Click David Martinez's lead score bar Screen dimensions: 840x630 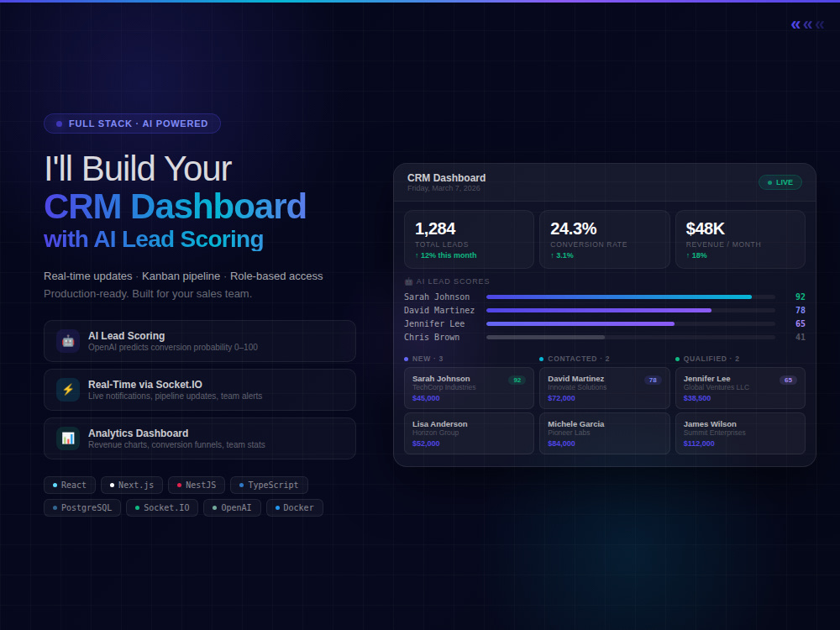click(x=631, y=310)
